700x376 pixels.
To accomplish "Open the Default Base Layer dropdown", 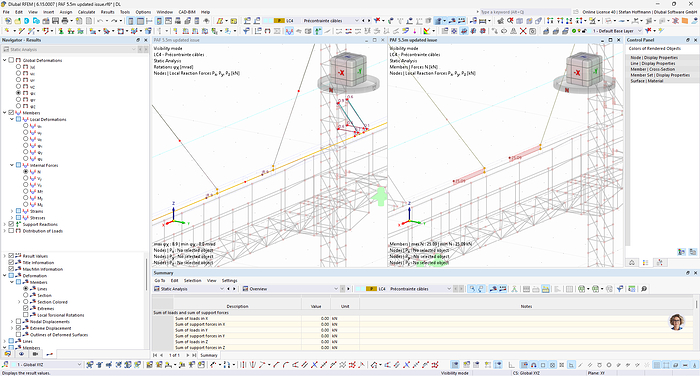I will (640, 31).
